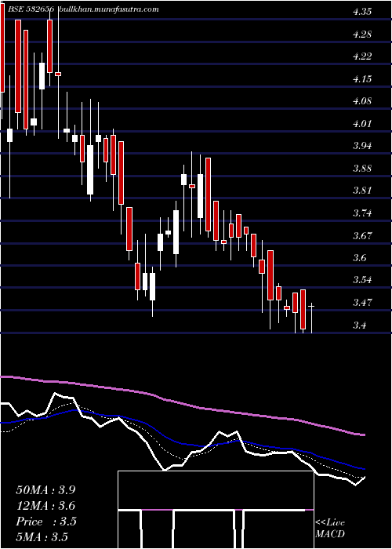The height and width of the screenshot is (549, 392).
Task: Select the 3.74 price axis label
Action: 362,213
